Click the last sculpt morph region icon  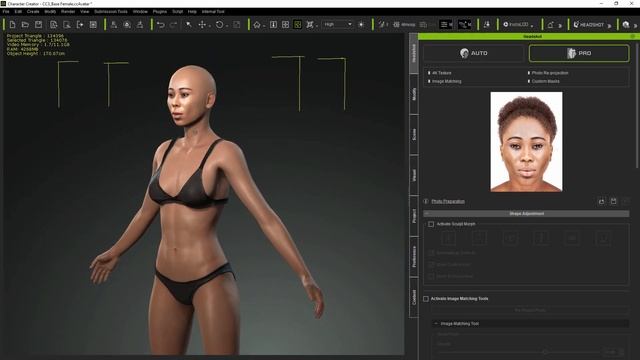(x=604, y=238)
